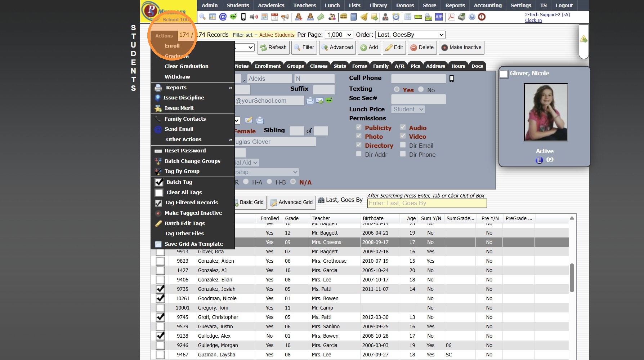The height and width of the screenshot is (360, 644).
Task: Expand the Other Actions submenu
Action: (x=193, y=139)
